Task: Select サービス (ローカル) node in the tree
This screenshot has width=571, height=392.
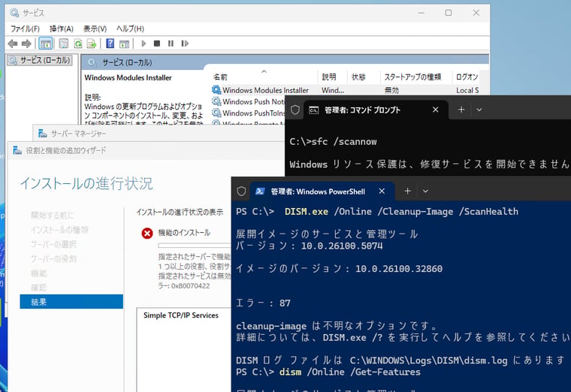Action: (x=40, y=60)
